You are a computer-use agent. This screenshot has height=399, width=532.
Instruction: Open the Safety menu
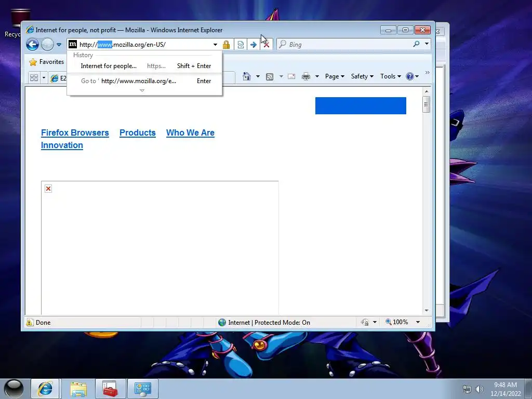pos(362,76)
